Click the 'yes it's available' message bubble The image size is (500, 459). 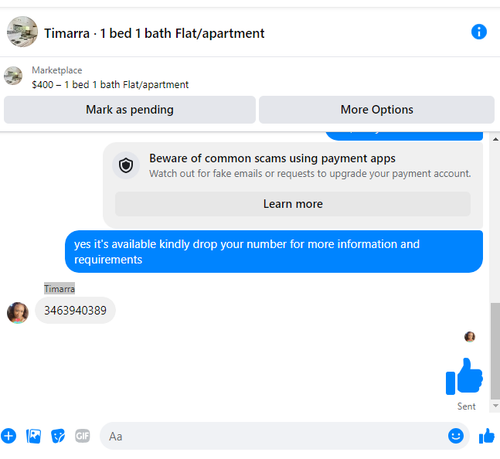point(274,252)
